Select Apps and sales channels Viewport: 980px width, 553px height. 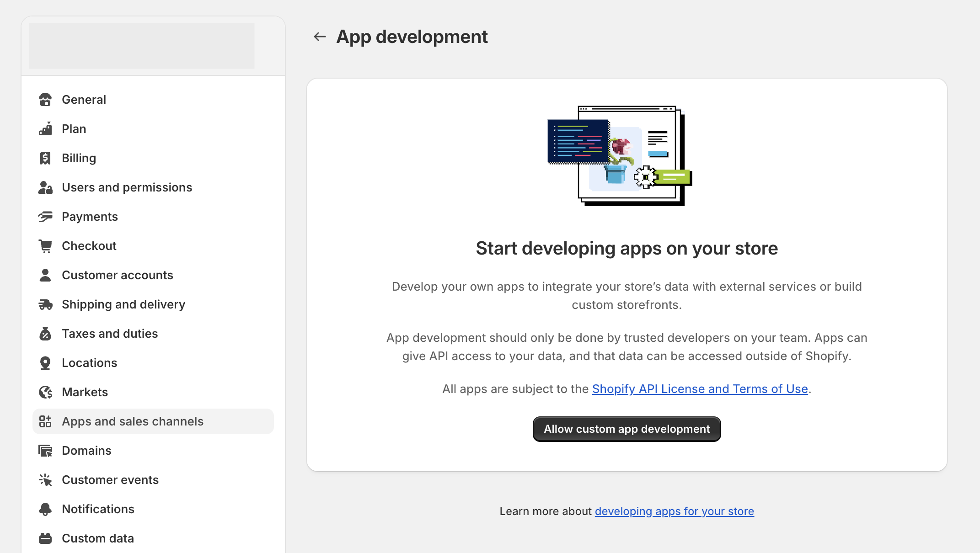153,421
